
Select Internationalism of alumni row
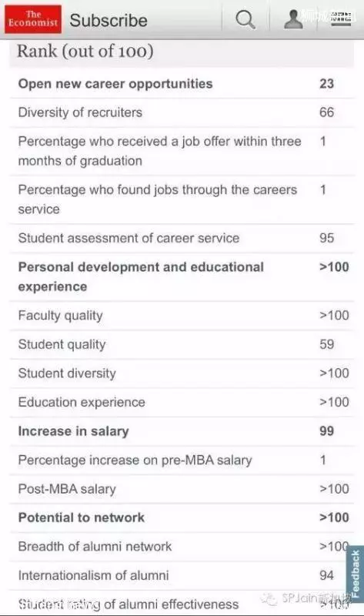click(182, 575)
